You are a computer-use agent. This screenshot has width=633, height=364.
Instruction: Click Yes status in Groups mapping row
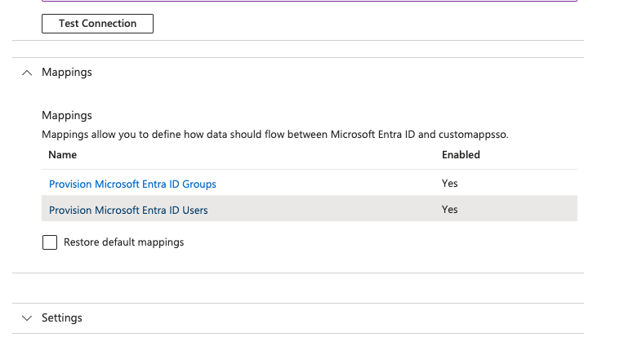(x=450, y=184)
